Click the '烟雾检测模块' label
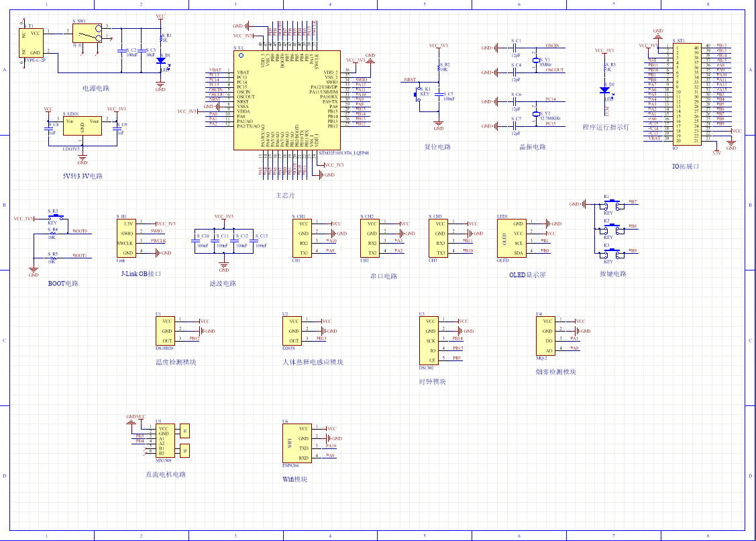Viewport: 756px width, 541px height. [x=556, y=372]
